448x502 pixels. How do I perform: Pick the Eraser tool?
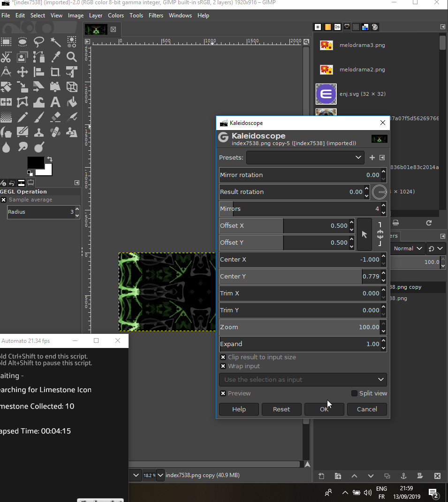55,117
